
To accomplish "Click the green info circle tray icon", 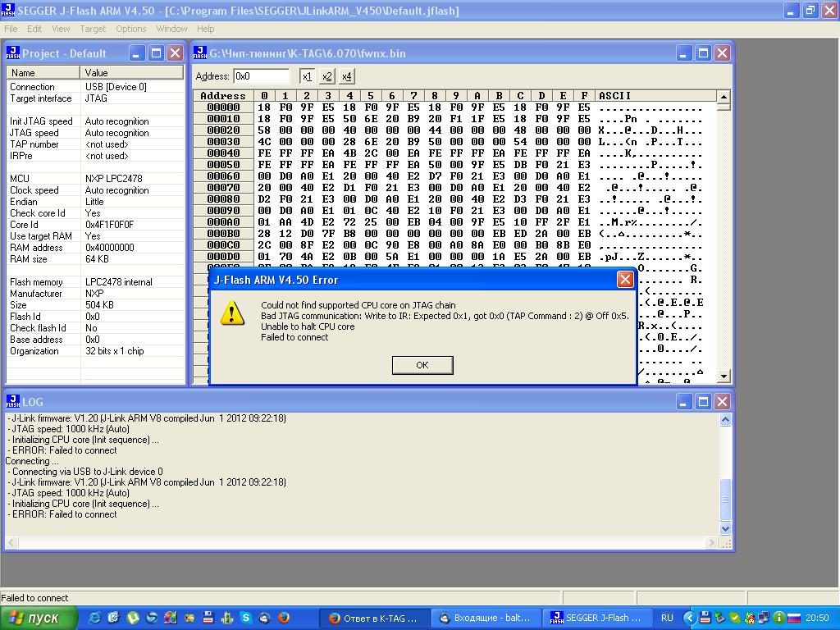I will click(x=779, y=619).
